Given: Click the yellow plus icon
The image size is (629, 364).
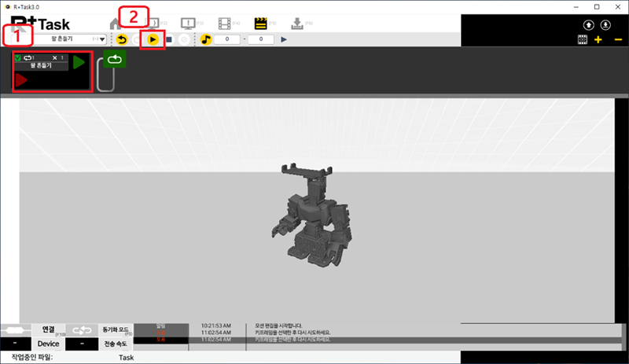Looking at the screenshot, I should [599, 39].
